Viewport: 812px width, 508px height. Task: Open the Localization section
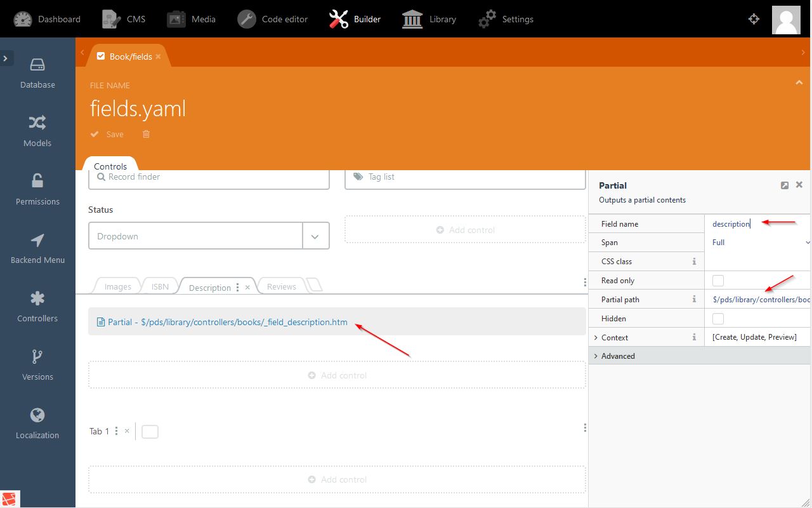tap(37, 424)
